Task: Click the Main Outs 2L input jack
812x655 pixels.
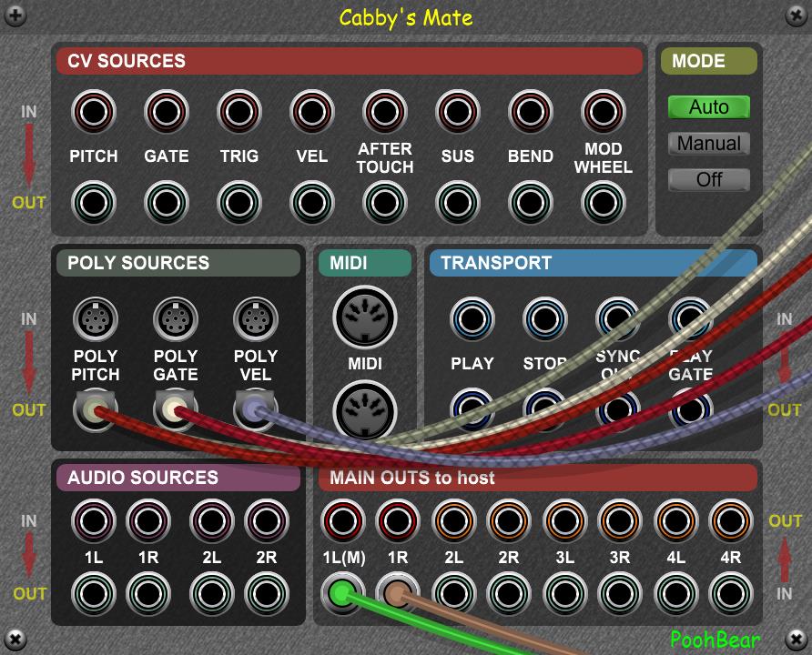Action: pyautogui.click(x=454, y=593)
